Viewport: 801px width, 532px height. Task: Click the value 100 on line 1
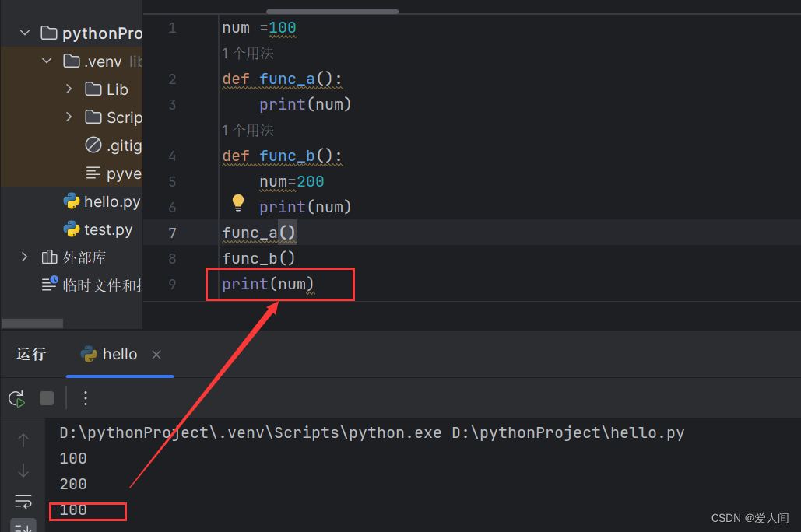283,28
